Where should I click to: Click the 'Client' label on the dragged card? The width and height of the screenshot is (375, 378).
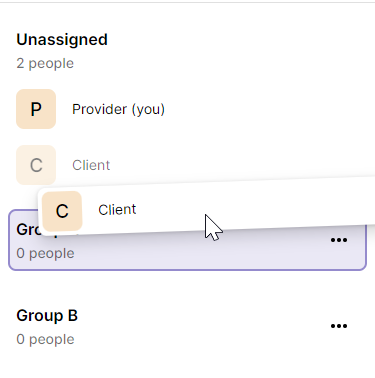pyautogui.click(x=117, y=210)
